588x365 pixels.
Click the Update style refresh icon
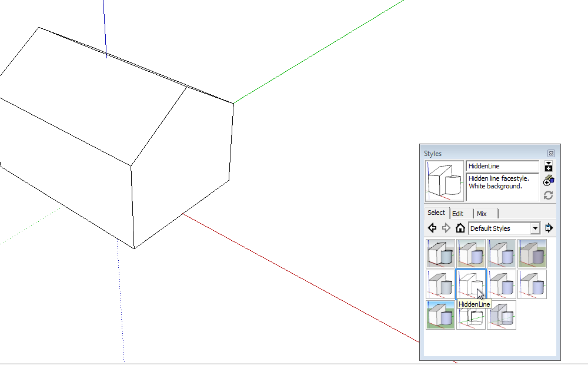click(549, 195)
